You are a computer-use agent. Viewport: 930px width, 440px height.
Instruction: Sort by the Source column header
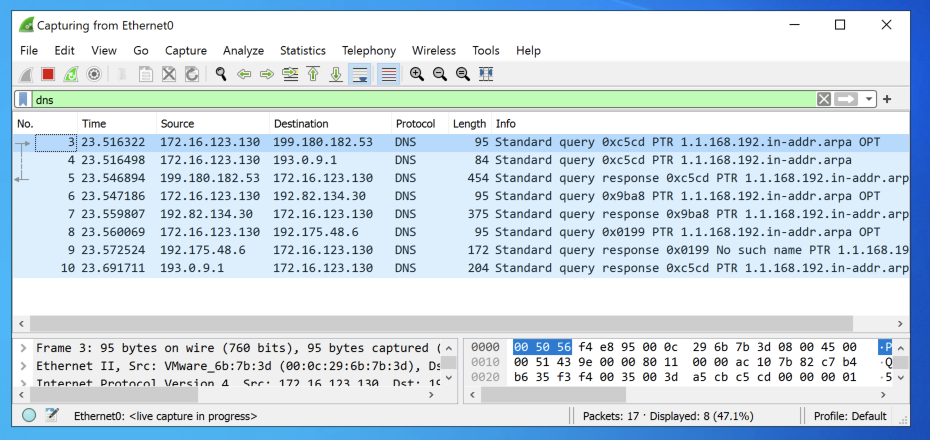212,124
